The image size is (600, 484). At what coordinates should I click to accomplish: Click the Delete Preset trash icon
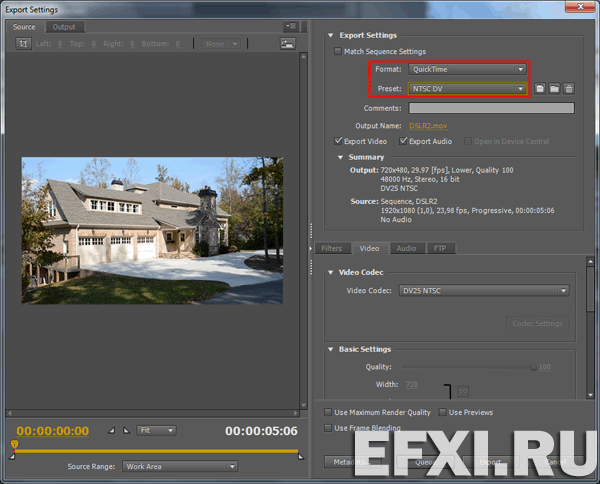tap(569, 89)
